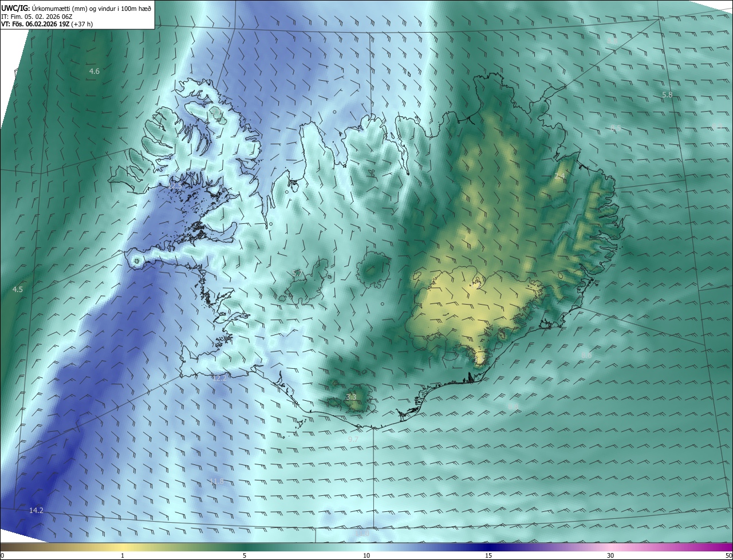733x560 pixels.
Task: Click the 9.7 value label near the coast
Action: pyautogui.click(x=353, y=439)
